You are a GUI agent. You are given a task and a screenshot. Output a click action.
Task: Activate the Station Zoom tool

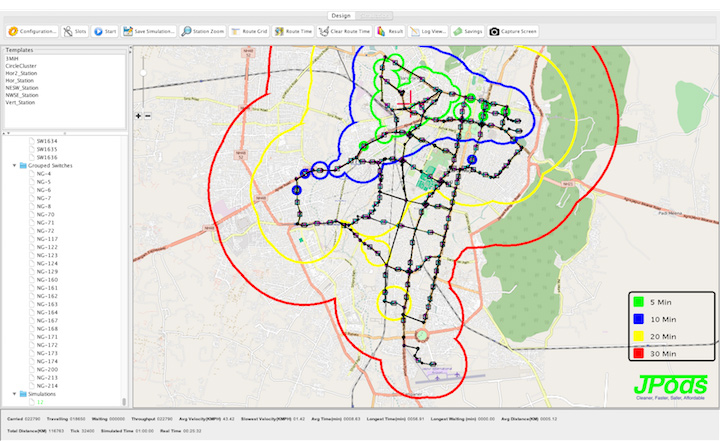[204, 31]
